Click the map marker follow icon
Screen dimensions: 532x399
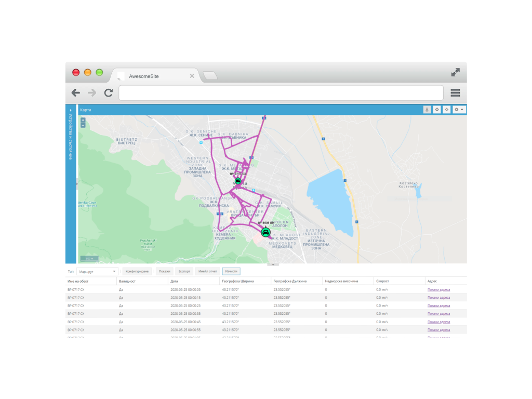click(x=427, y=110)
